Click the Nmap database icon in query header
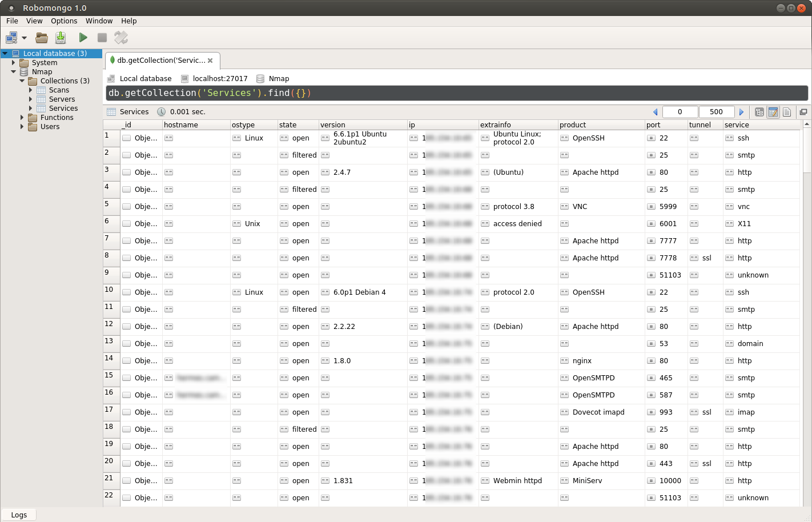 (260, 79)
